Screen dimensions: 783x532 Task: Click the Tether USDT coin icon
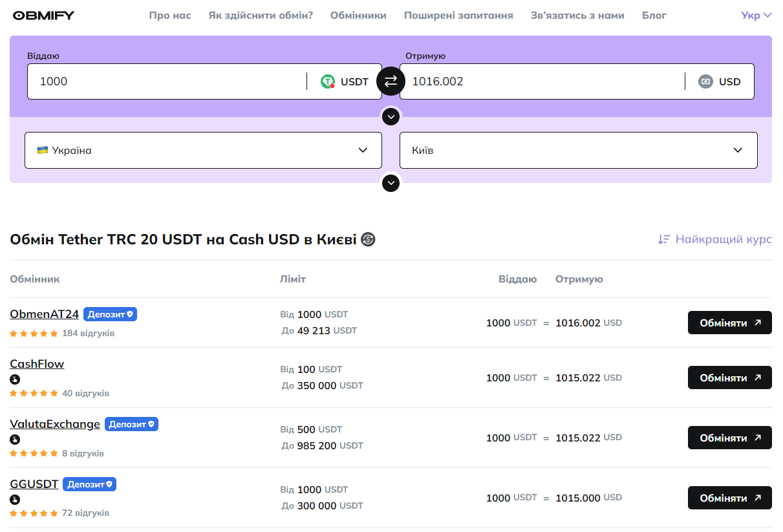pos(328,81)
